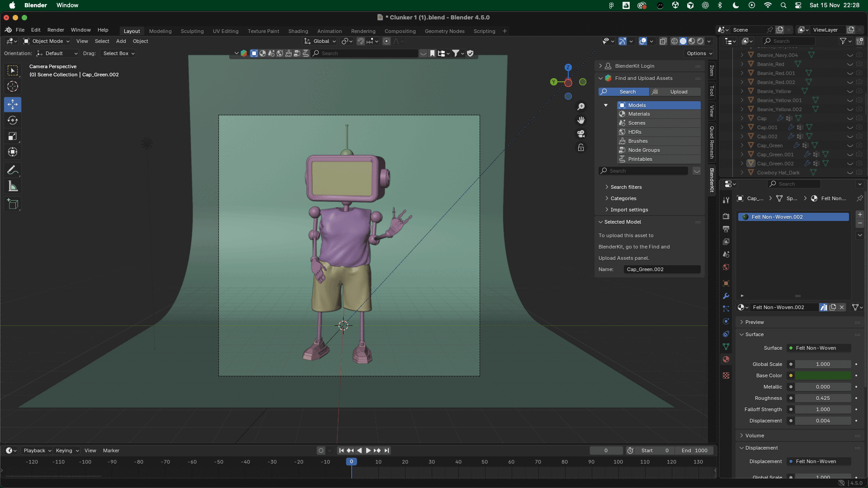Click the Roughness value field
868x488 pixels.
823,398
